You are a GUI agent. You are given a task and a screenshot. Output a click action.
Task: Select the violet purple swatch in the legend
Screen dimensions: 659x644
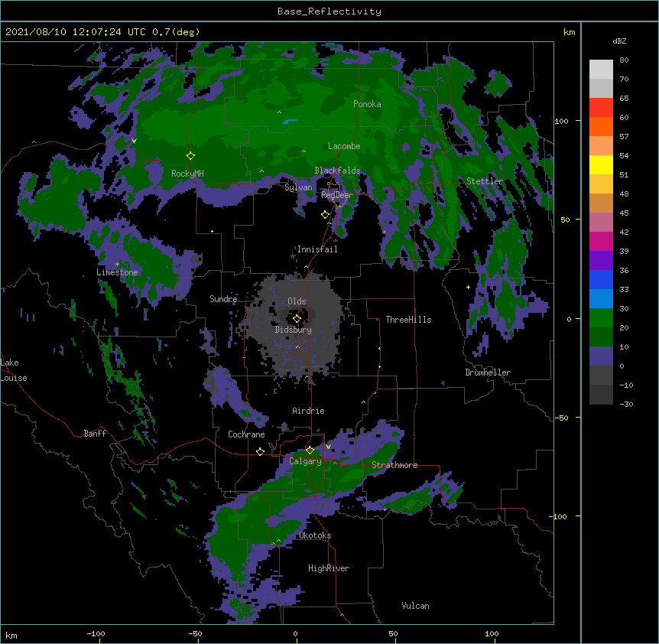point(601,261)
